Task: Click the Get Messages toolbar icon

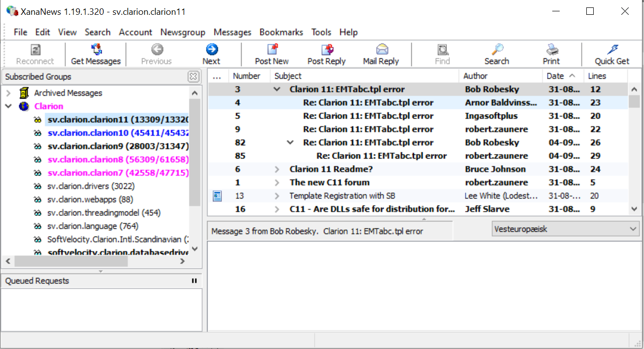Action: (x=96, y=50)
